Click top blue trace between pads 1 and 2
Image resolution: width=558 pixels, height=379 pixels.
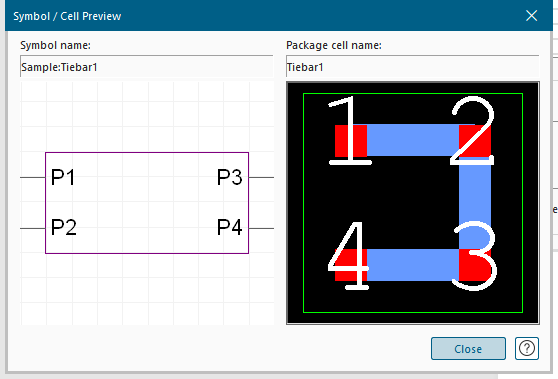(x=413, y=140)
